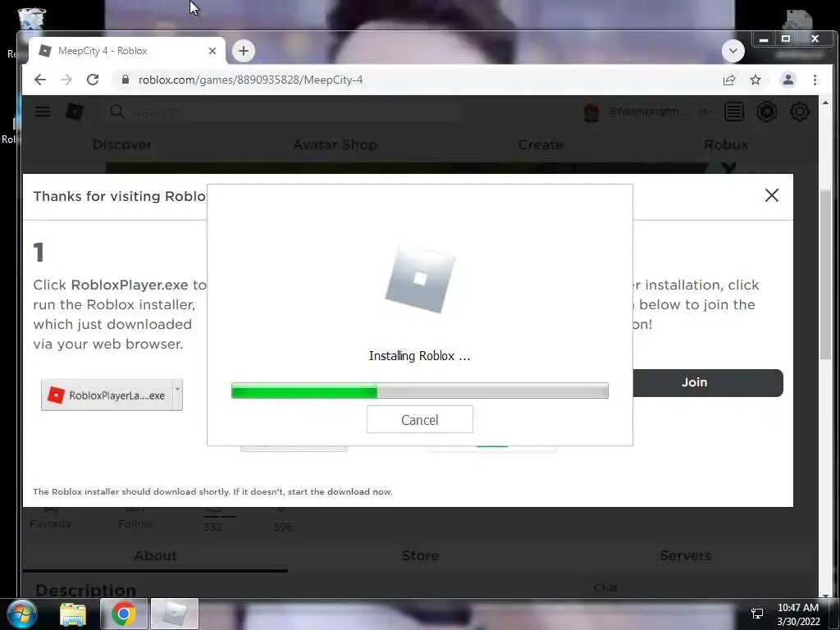Screen dimensions: 840x630
Task: Switch to Chrome in taskbar
Action: [x=124, y=614]
